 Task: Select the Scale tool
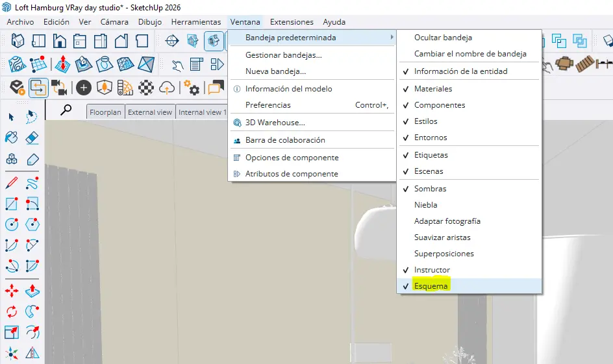12,332
